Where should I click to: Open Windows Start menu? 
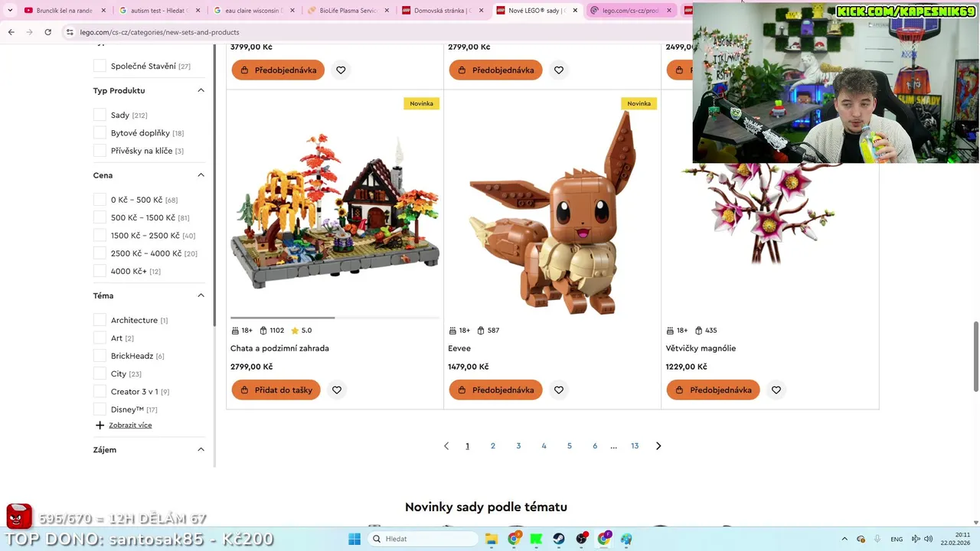(x=354, y=539)
